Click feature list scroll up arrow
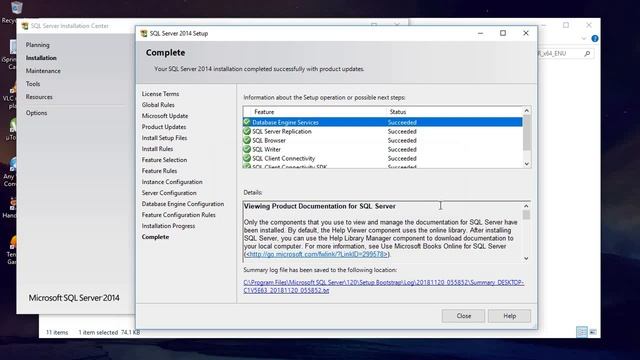The width and height of the screenshot is (640, 360). [527, 111]
